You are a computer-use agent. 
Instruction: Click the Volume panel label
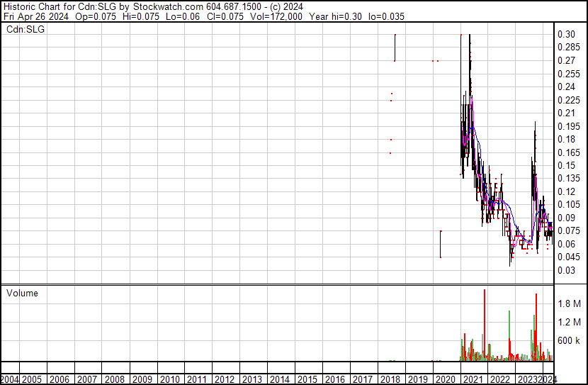pos(22,294)
